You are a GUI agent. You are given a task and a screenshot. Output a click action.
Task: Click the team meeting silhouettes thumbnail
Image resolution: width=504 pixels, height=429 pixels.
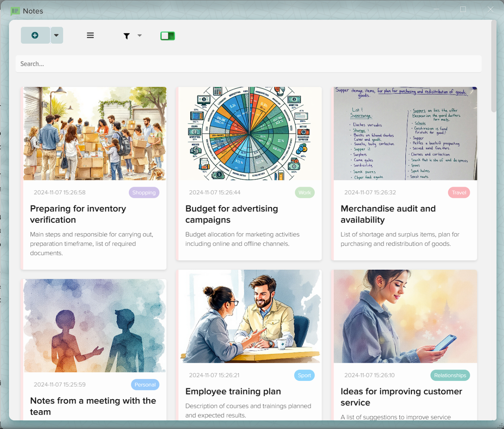(x=95, y=326)
